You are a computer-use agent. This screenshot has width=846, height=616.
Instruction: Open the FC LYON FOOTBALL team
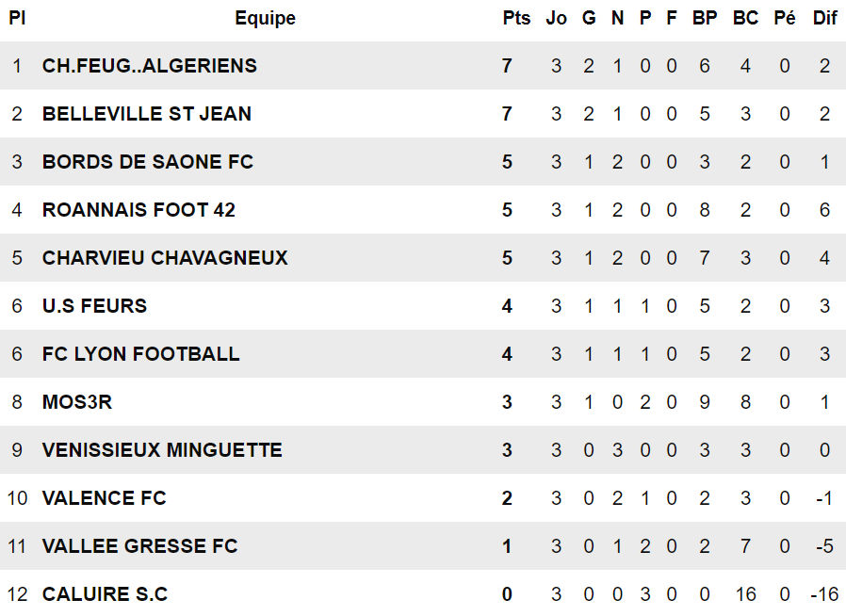click(x=140, y=354)
